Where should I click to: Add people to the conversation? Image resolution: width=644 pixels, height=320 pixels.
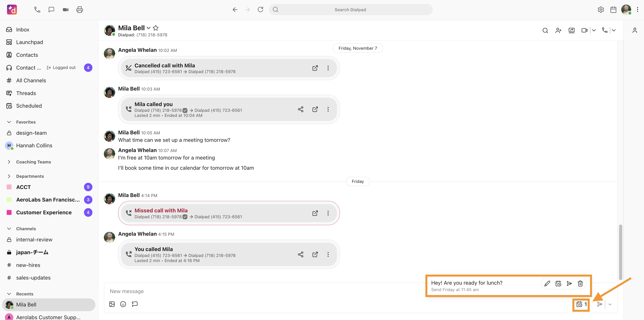[x=558, y=30]
